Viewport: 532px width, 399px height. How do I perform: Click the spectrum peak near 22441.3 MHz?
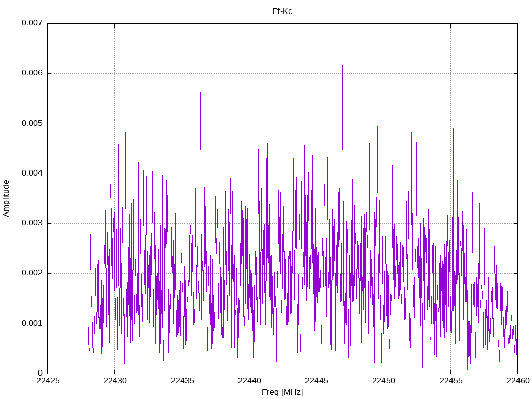coord(267,79)
